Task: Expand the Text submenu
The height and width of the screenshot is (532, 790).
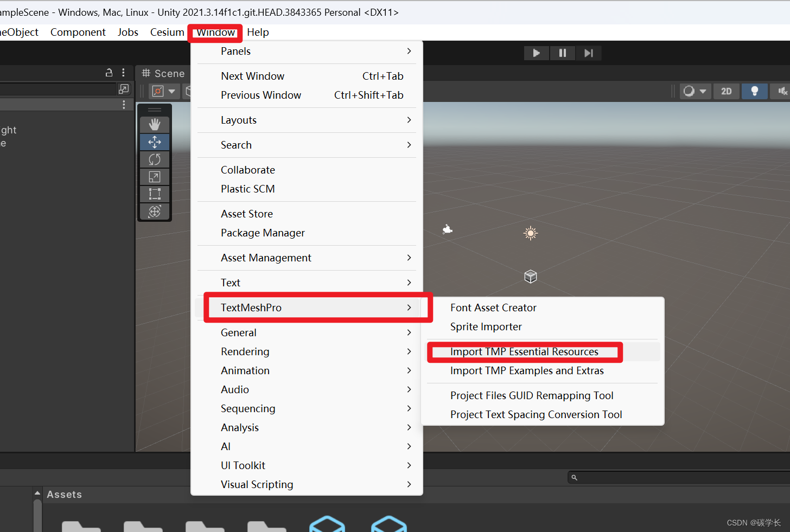Action: [307, 283]
